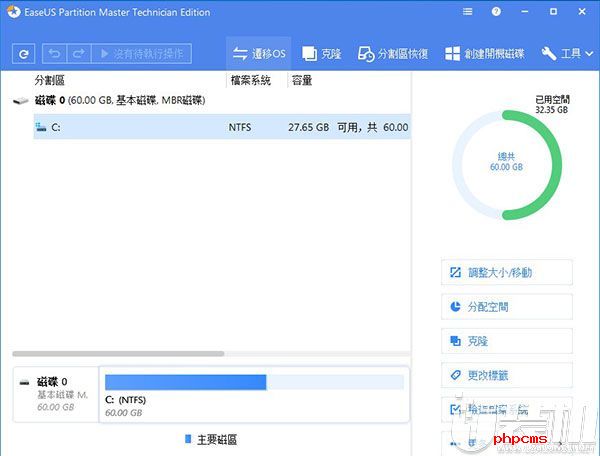This screenshot has height=456, width=600.
Task: Click the 總共 60.00 GB chart label
Action: [506, 162]
